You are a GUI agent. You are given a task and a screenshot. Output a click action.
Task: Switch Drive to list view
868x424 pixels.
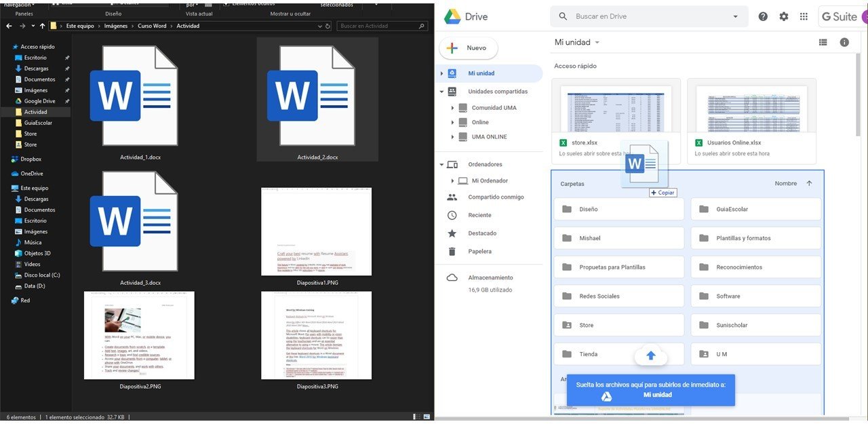point(823,42)
